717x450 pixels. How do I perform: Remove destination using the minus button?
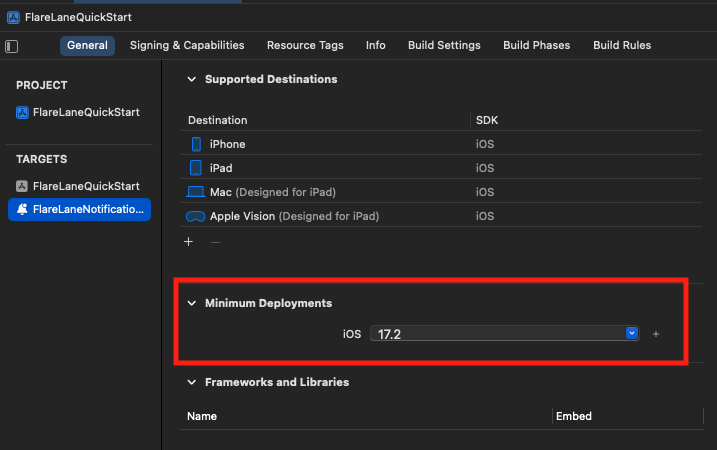tap(214, 242)
